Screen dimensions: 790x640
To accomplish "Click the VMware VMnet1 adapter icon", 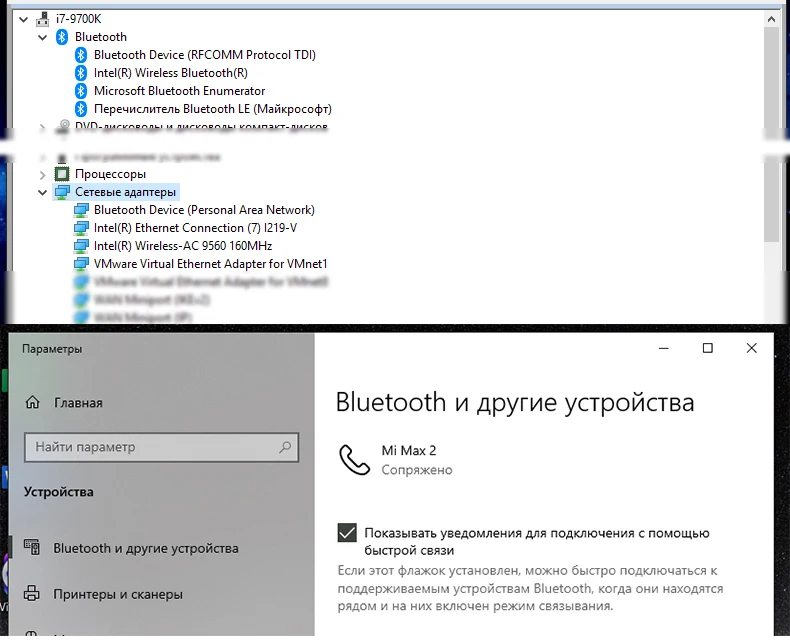I will [x=81, y=264].
